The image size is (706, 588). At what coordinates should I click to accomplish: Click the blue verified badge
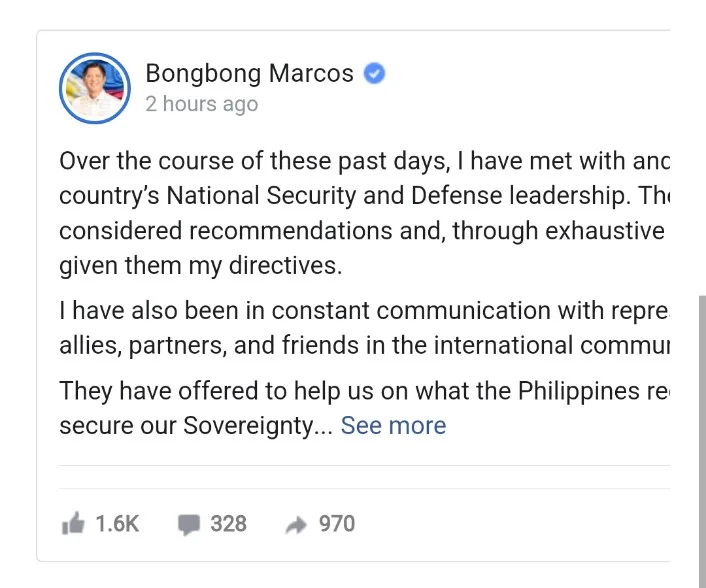coord(375,73)
